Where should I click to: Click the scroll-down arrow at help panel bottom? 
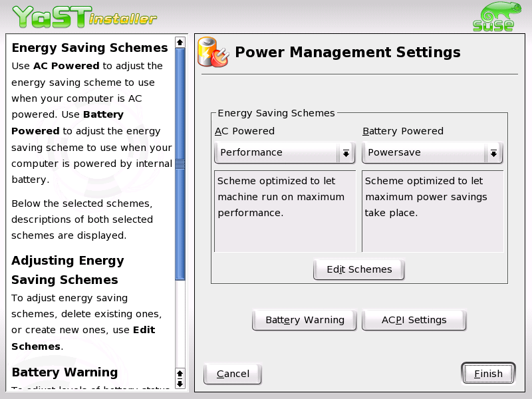(179, 384)
